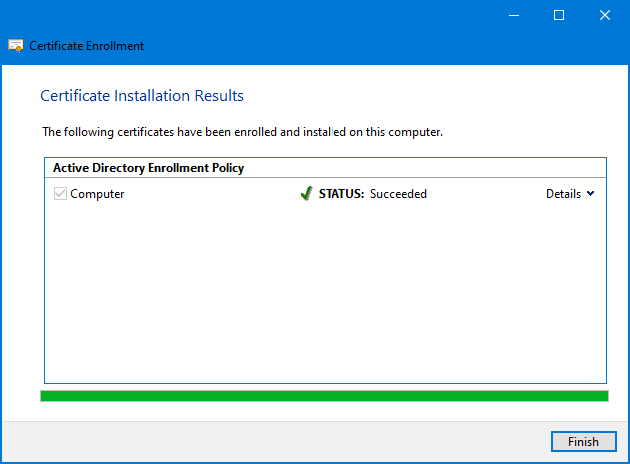Click the 'following certificates have been enrolled' message
This screenshot has width=630, height=464.
pyautogui.click(x=242, y=132)
